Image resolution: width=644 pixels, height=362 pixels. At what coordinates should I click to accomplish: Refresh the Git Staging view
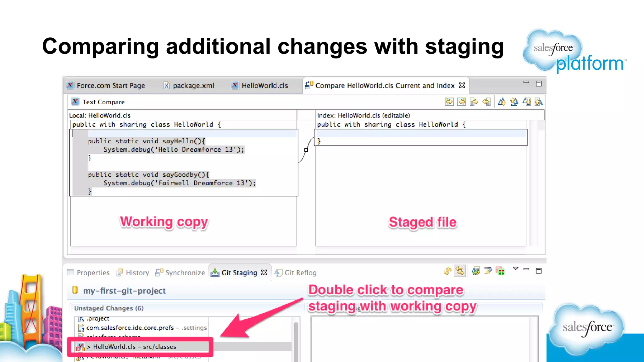(x=447, y=271)
